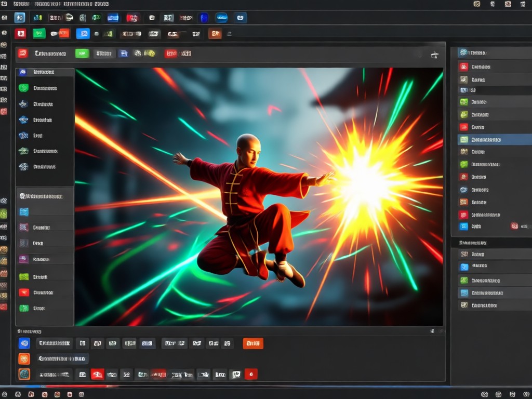
Task: Click the pin icon at the viewer header's right
Action: click(435, 55)
